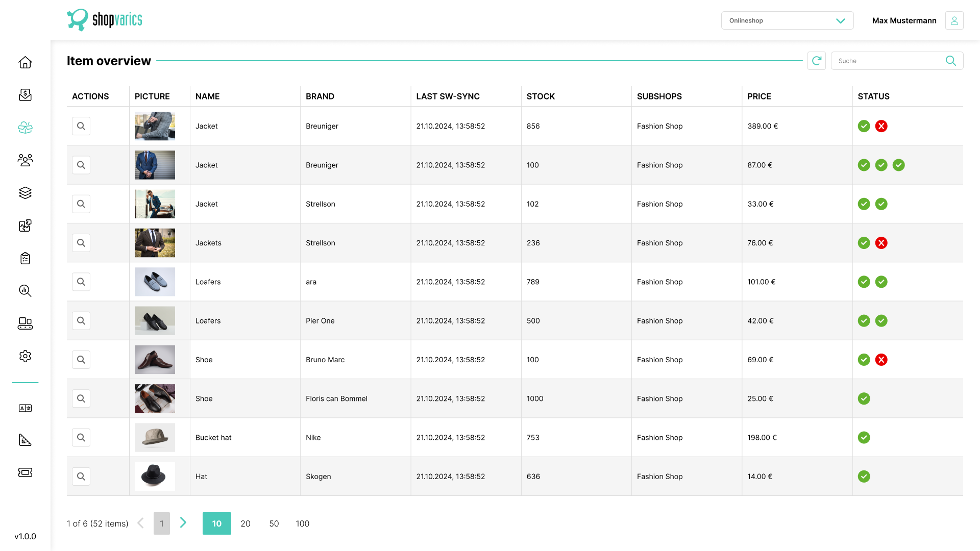Go to next page arrow
Image resolution: width=980 pixels, height=551 pixels.
[183, 523]
